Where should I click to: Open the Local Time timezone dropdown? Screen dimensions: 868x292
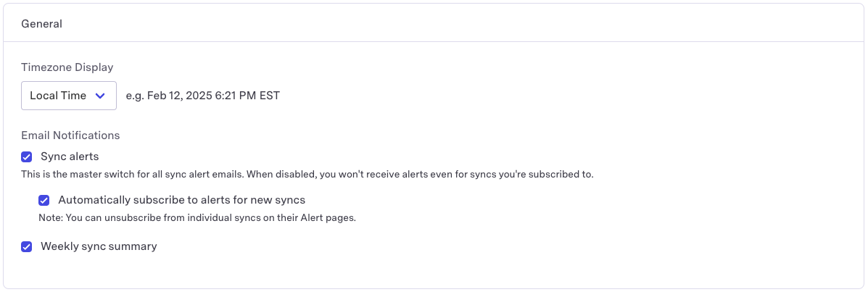[x=69, y=96]
